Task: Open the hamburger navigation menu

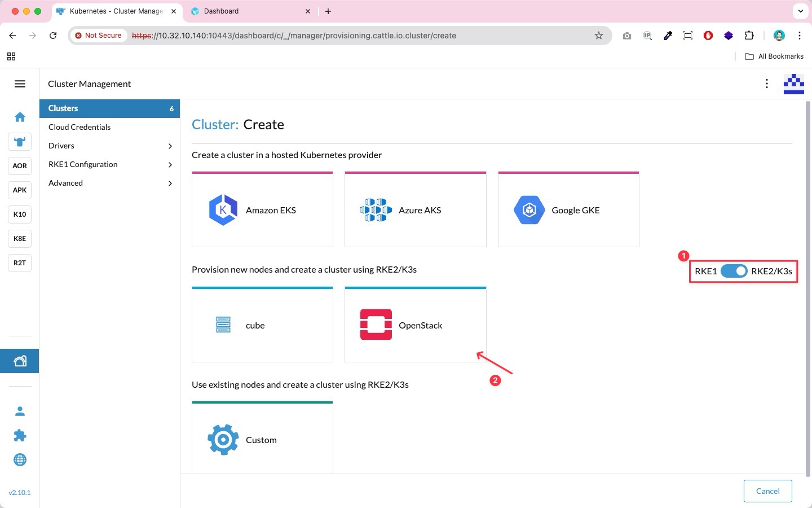Action: pos(20,84)
